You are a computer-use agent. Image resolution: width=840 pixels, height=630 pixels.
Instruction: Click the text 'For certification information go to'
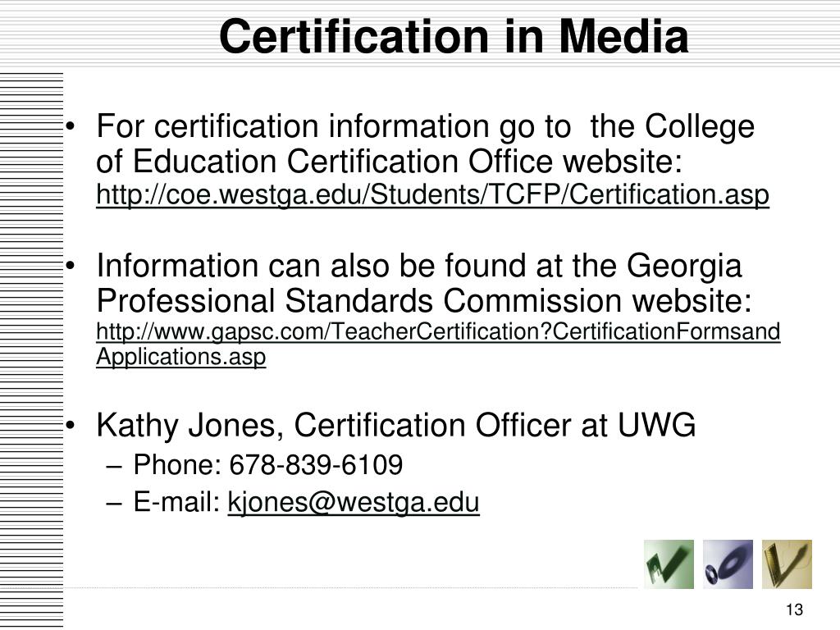tap(334, 127)
